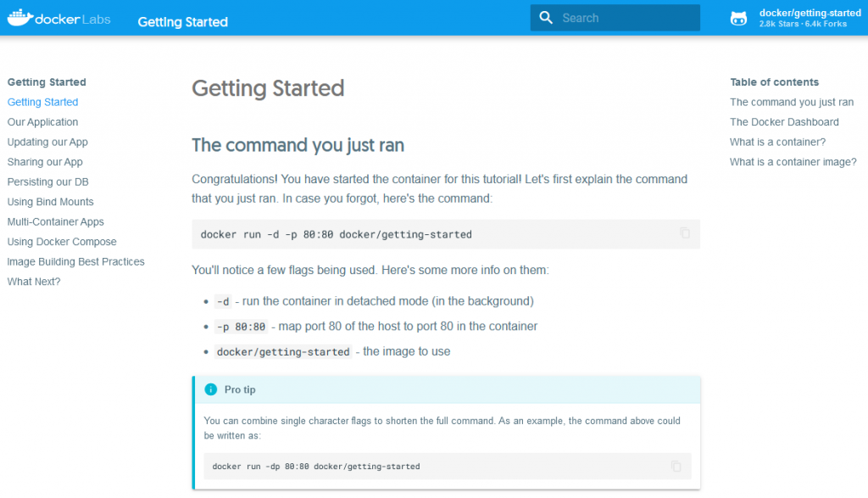This screenshot has height=498, width=868.
Task: Focus the Search input field
Action: (x=615, y=18)
